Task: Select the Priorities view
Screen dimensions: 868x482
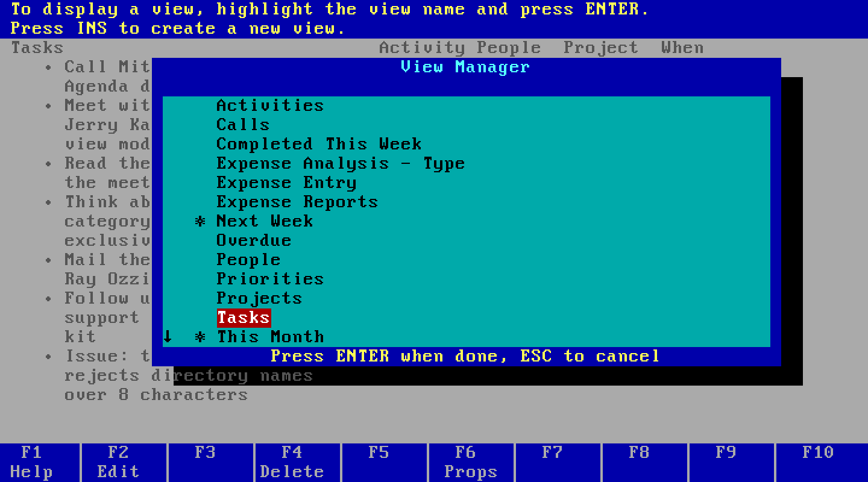Action: tap(270, 279)
